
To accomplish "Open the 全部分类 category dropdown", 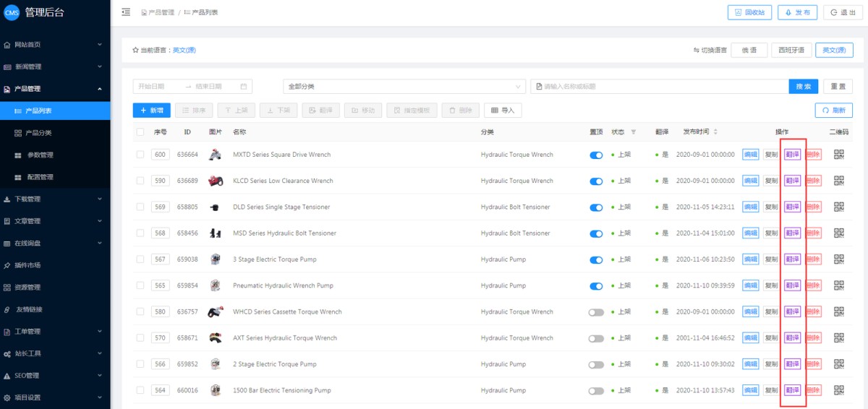I will point(404,87).
